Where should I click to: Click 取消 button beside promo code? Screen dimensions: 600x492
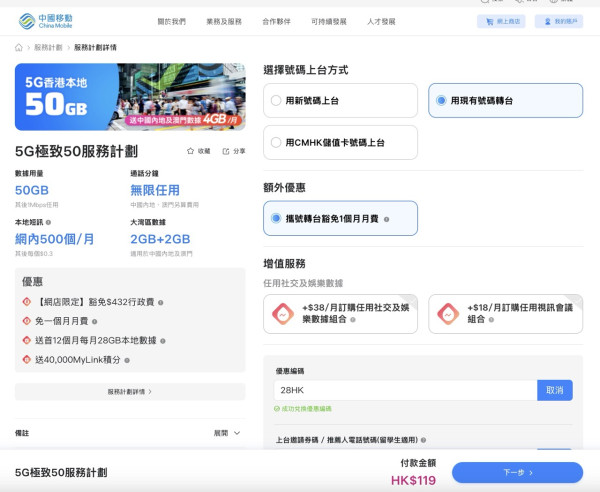pos(554,390)
